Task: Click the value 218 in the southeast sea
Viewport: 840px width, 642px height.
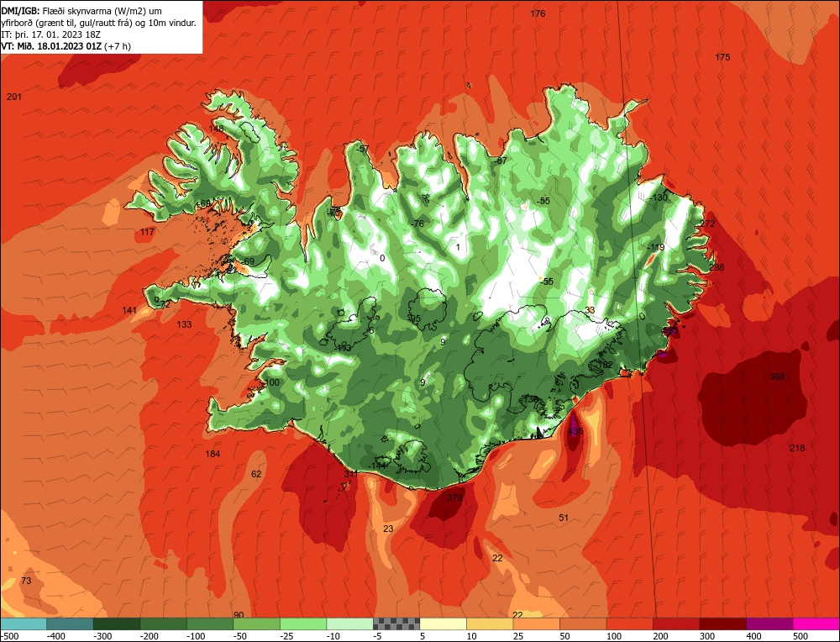Action: tap(796, 448)
